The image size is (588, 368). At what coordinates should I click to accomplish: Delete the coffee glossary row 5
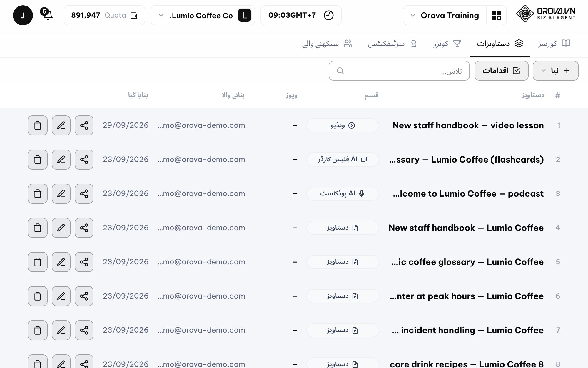pyautogui.click(x=38, y=262)
